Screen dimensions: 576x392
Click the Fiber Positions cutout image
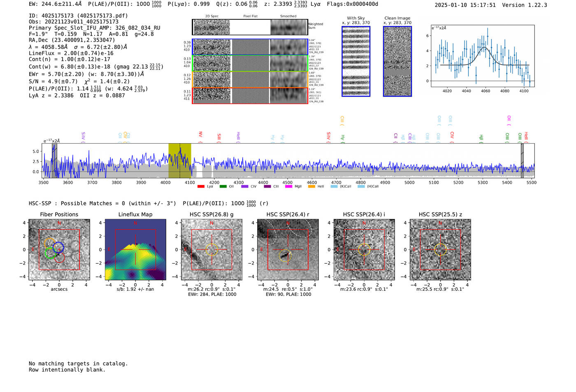pyautogui.click(x=59, y=250)
